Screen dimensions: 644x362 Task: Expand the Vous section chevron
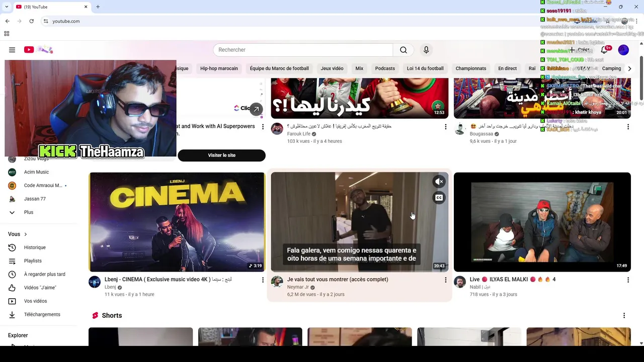(25, 234)
